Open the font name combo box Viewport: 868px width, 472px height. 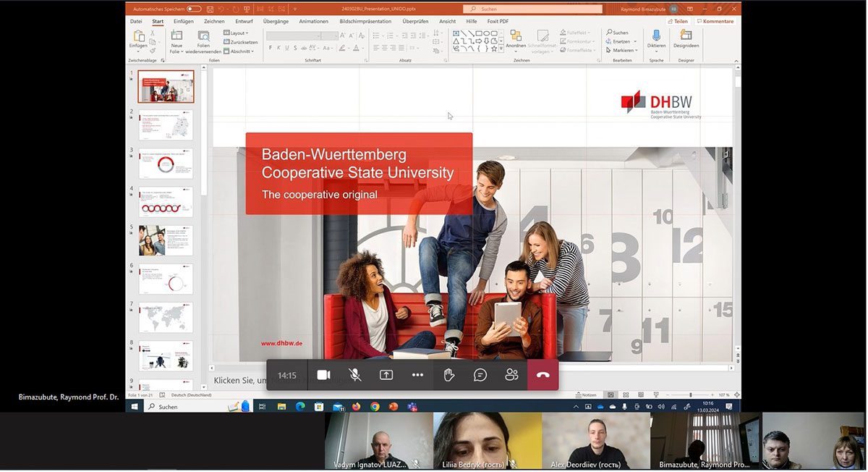pyautogui.click(x=294, y=35)
